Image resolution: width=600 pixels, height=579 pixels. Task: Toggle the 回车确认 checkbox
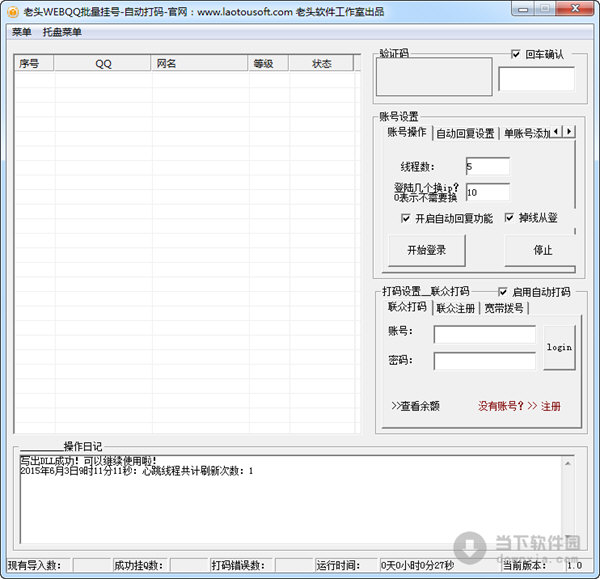516,54
